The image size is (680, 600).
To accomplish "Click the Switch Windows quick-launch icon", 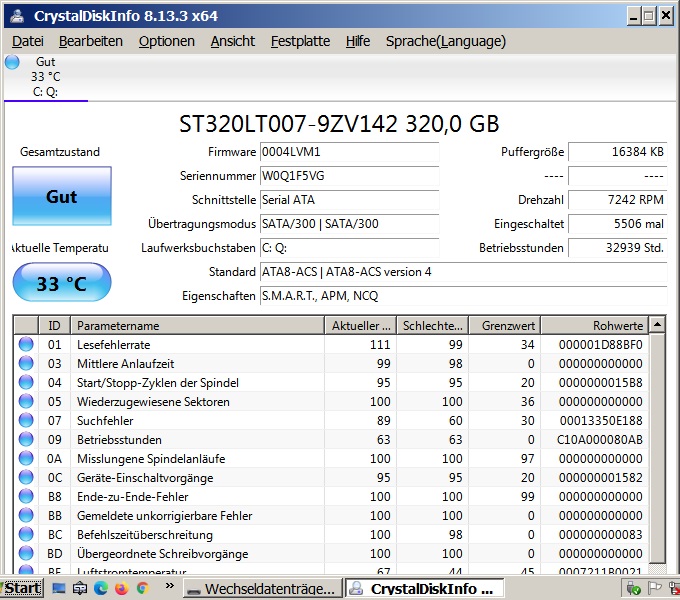I will click(x=80, y=588).
